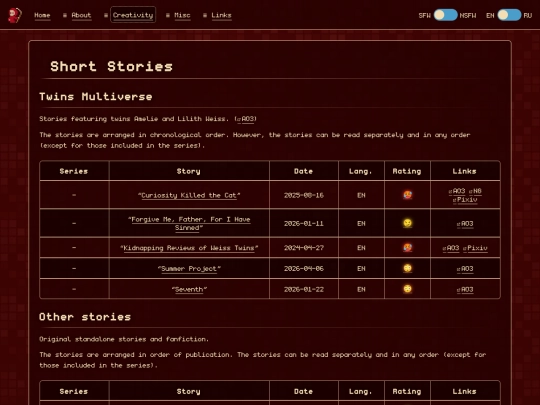The image size is (540, 405).
Task: Click the Series column header in Twins Multiverse table
Action: pyautogui.click(x=74, y=171)
